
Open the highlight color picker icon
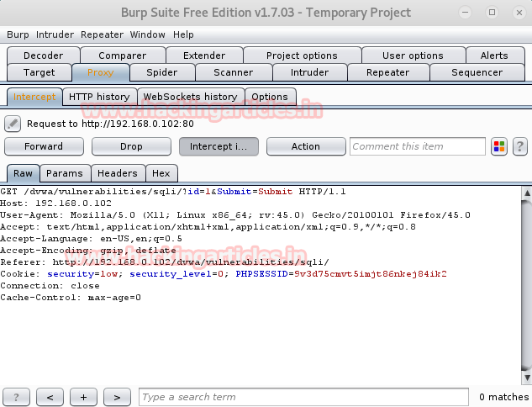point(498,146)
